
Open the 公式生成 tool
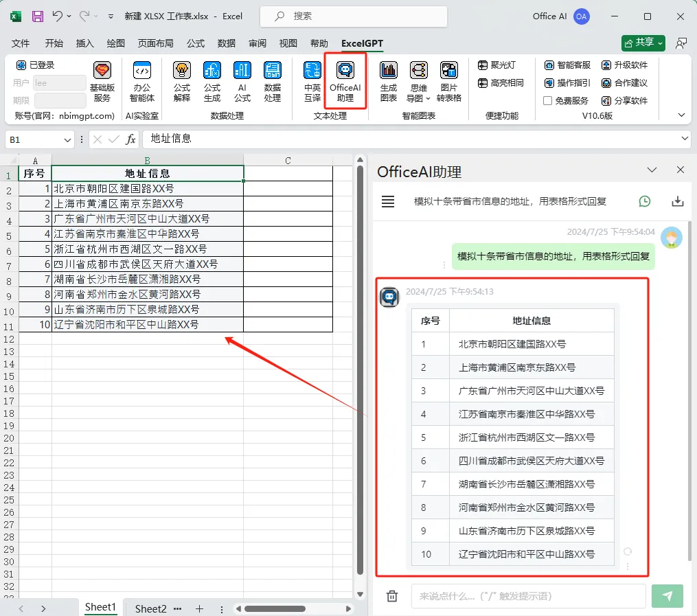point(212,82)
